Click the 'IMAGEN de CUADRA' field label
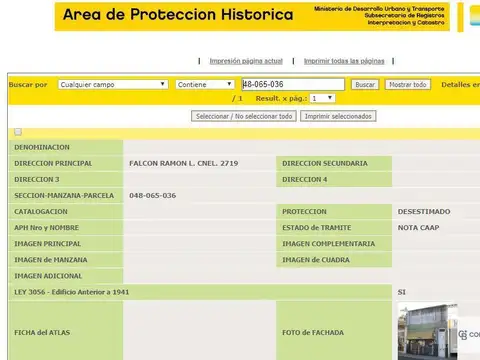 [x=316, y=260]
